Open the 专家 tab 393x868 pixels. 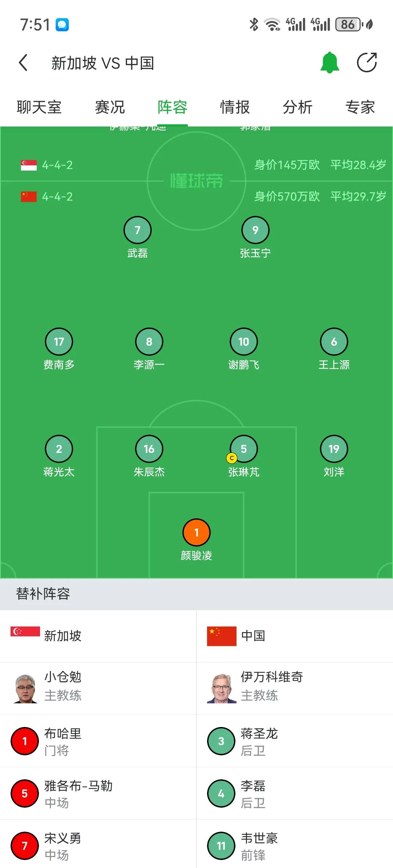pos(360,107)
